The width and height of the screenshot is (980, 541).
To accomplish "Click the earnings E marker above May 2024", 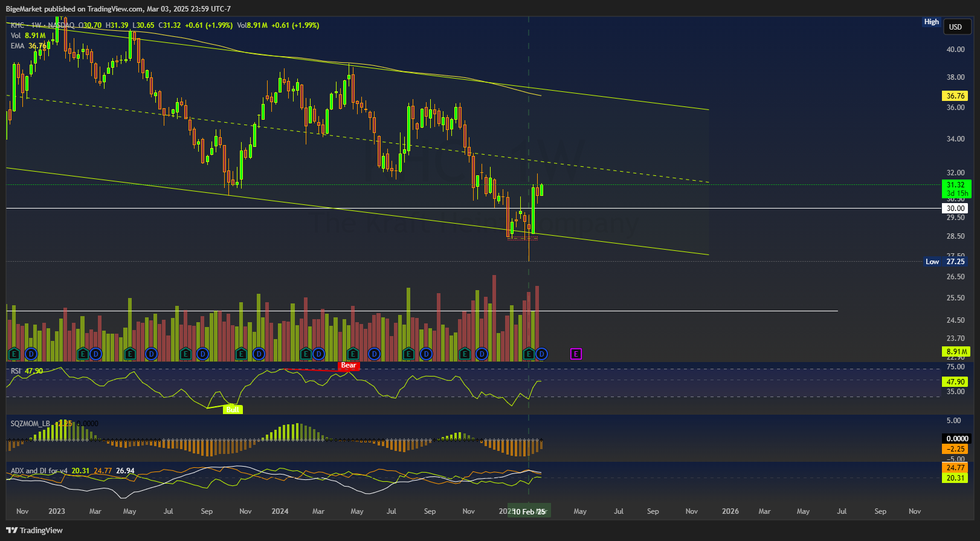I will tap(353, 354).
